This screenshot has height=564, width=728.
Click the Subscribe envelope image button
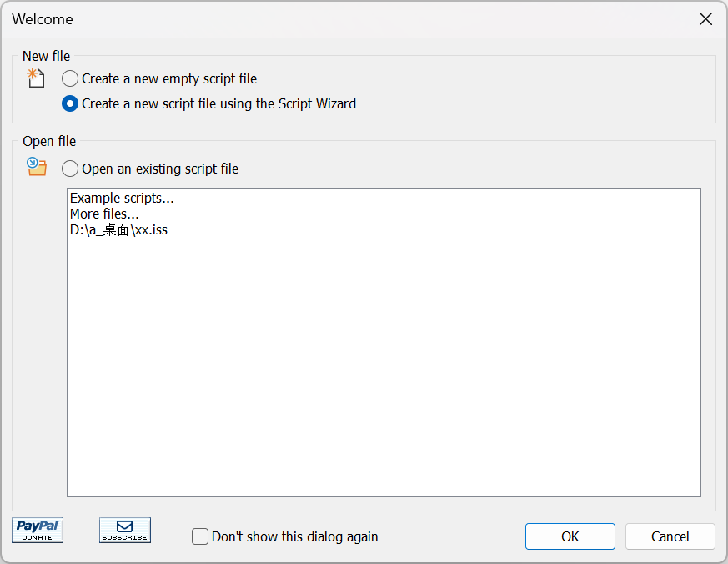125,530
